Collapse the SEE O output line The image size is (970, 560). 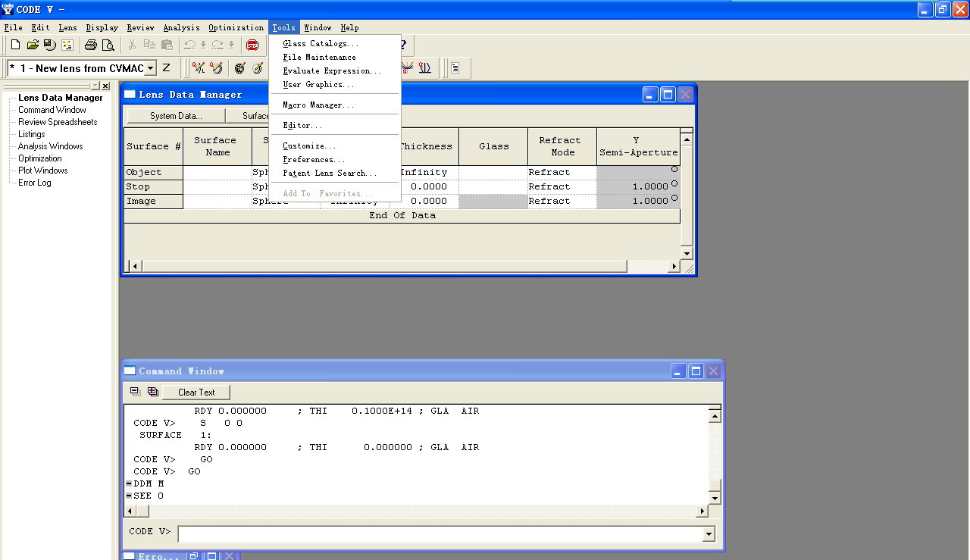pyautogui.click(x=129, y=496)
